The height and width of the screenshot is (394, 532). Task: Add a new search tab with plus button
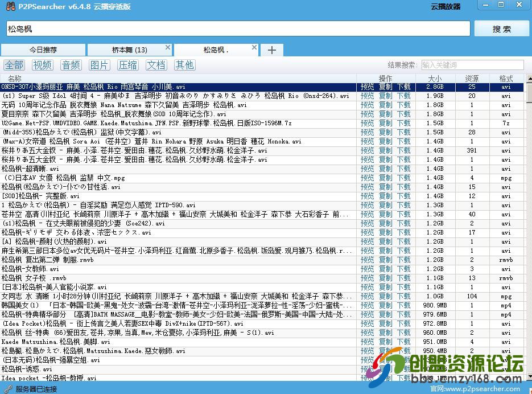click(272, 50)
